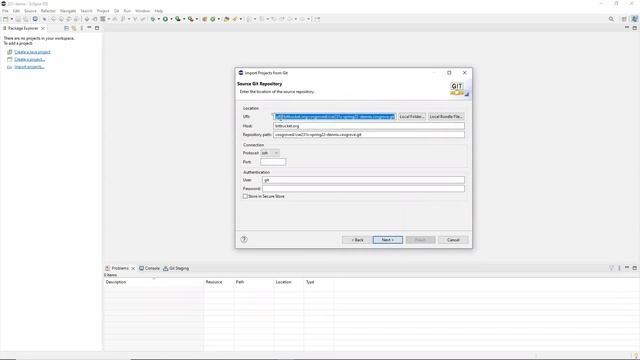Screen dimensions: 640x360
Task: Open the New wizard dropdown arrow
Action: pyautogui.click(x=12, y=19)
